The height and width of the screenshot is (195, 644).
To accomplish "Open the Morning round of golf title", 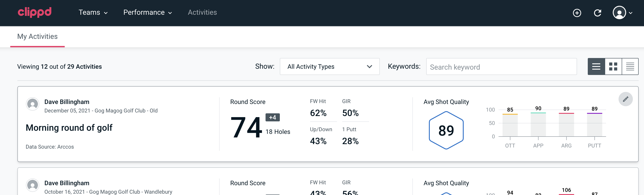I will (x=69, y=128).
